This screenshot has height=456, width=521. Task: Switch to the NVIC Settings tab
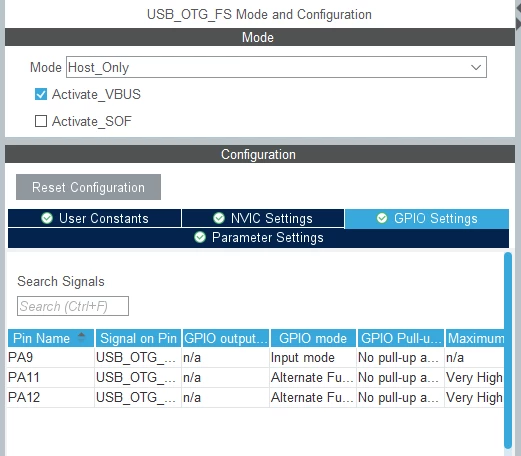pos(263,218)
